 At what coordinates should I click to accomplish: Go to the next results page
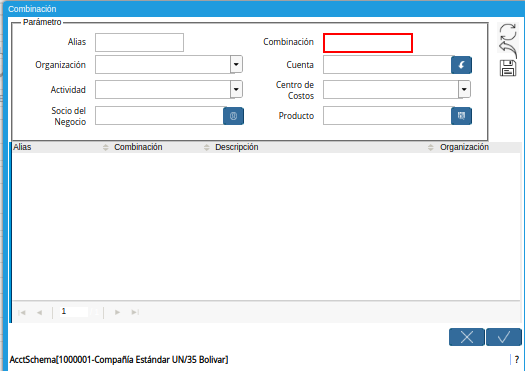pyautogui.click(x=117, y=312)
